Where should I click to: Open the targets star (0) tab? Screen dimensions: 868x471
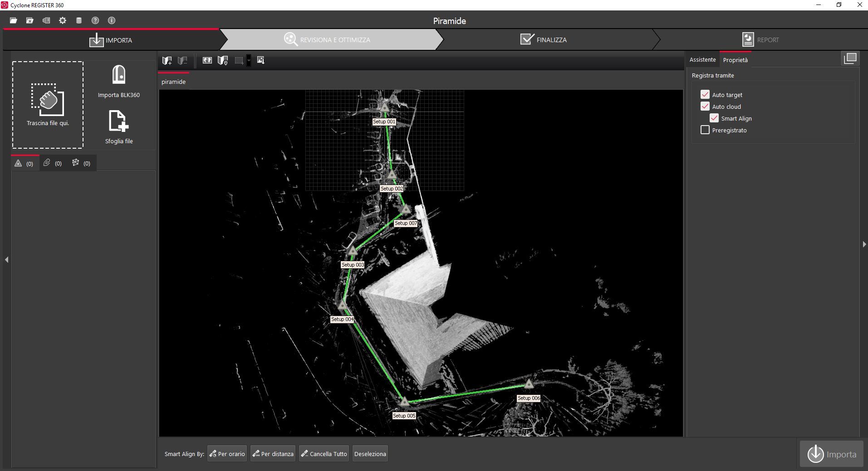coord(81,163)
